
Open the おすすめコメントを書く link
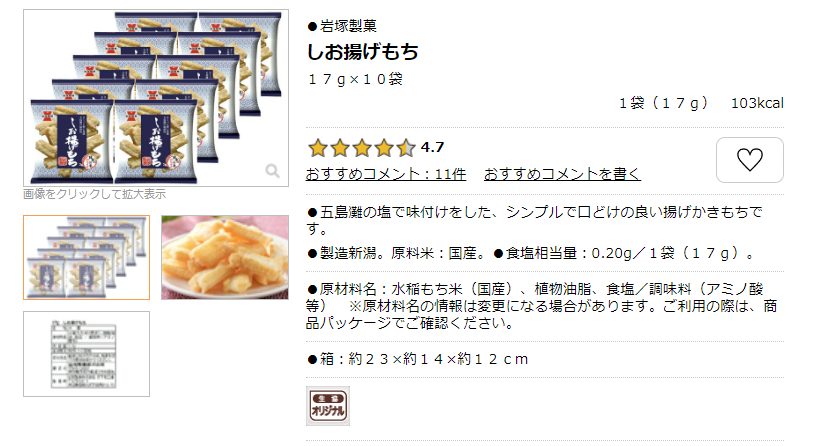[562, 174]
